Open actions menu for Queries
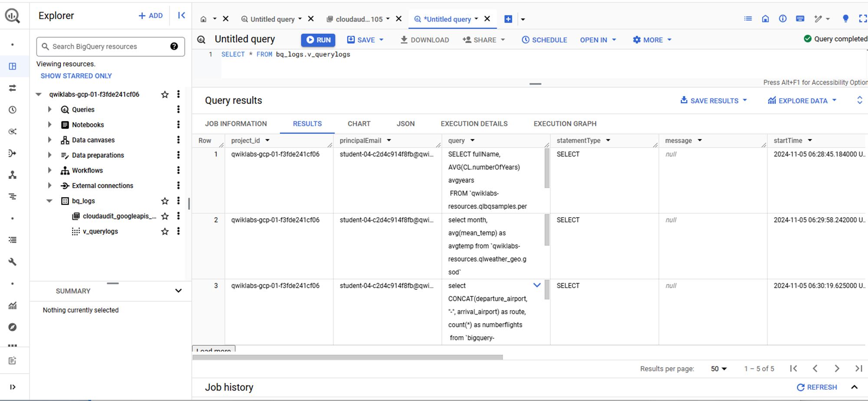Image resolution: width=868 pixels, height=401 pixels. 178,109
